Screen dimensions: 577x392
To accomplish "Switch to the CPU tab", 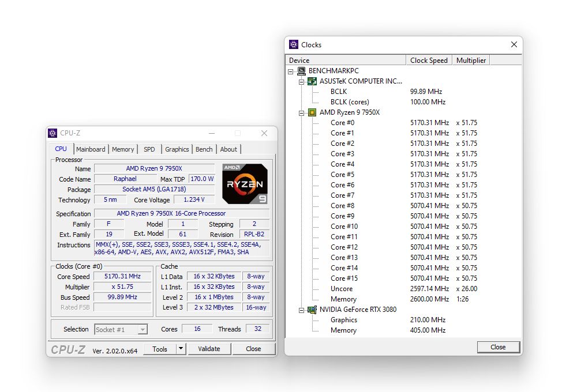I will [61, 149].
